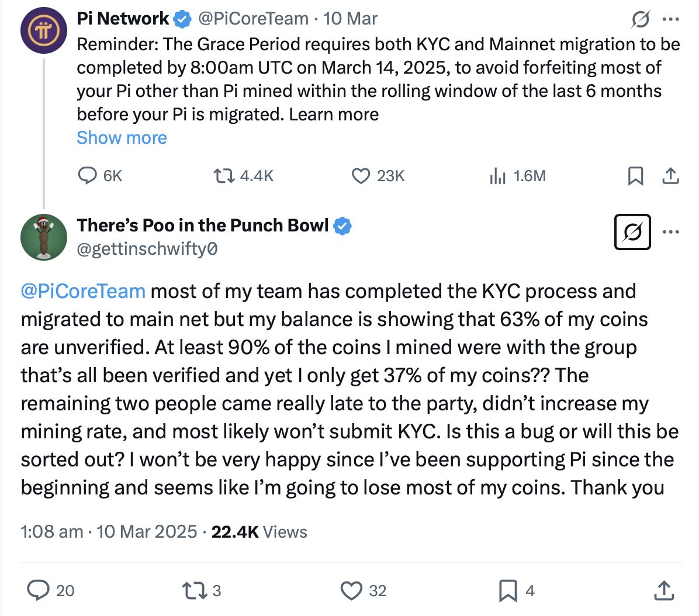Open the repost menu showing 4.4K reposts

pos(225,175)
